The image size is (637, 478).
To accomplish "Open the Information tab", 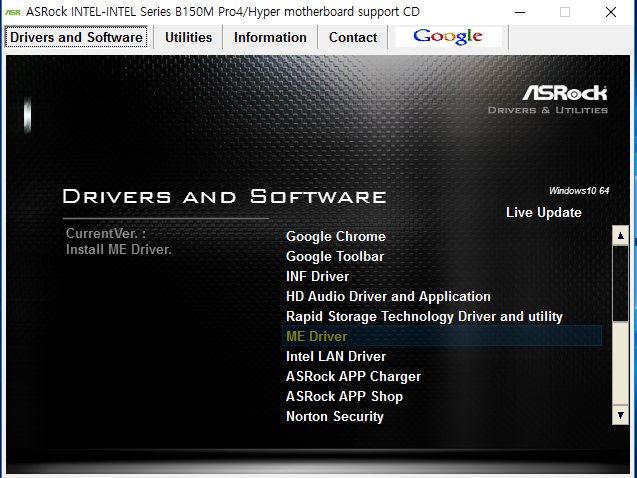I will [270, 37].
